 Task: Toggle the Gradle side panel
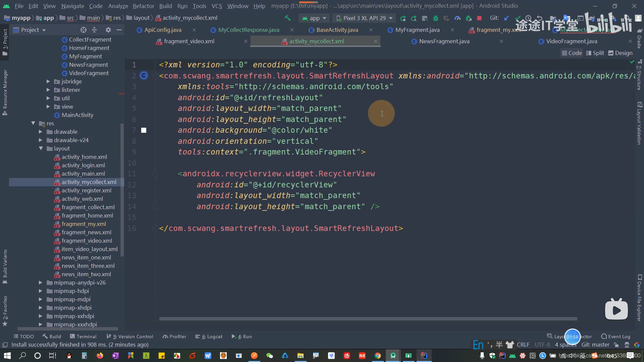coord(639,39)
